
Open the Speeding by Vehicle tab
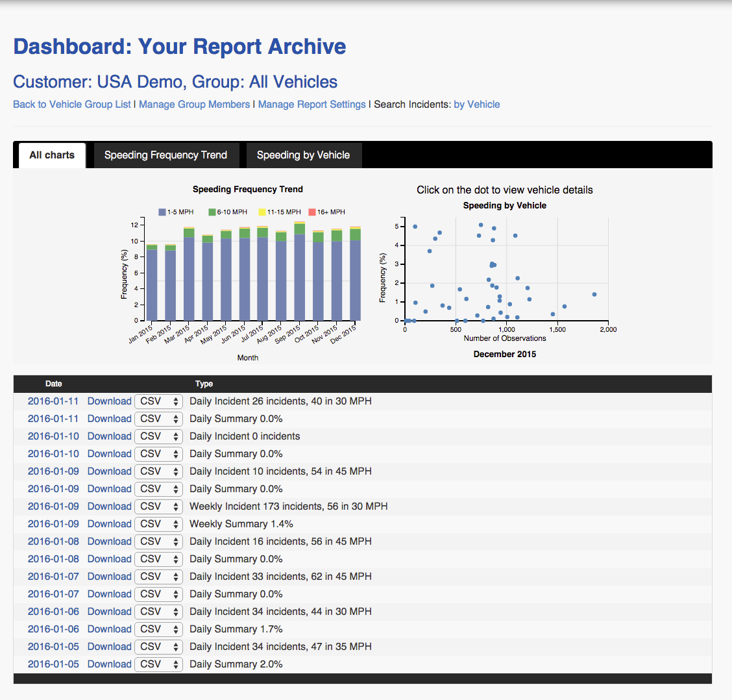pos(303,155)
